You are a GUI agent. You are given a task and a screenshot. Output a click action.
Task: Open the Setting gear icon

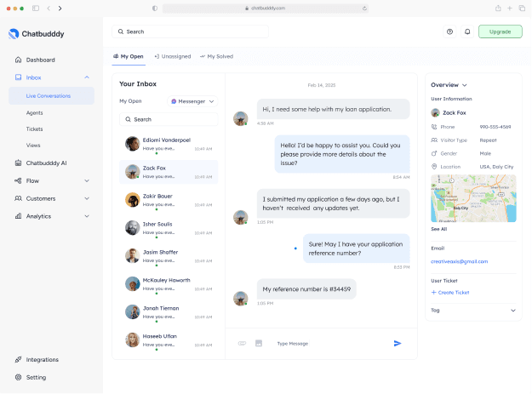[x=19, y=377]
